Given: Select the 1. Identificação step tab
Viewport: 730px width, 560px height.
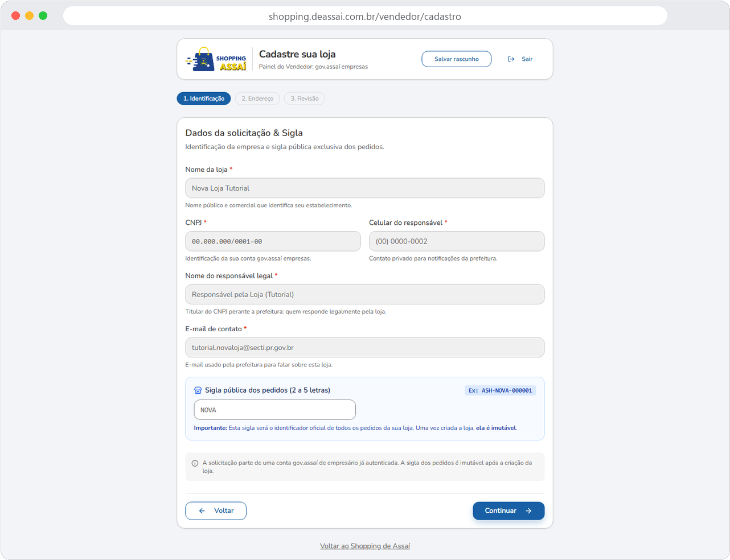Looking at the screenshot, I should pos(204,98).
